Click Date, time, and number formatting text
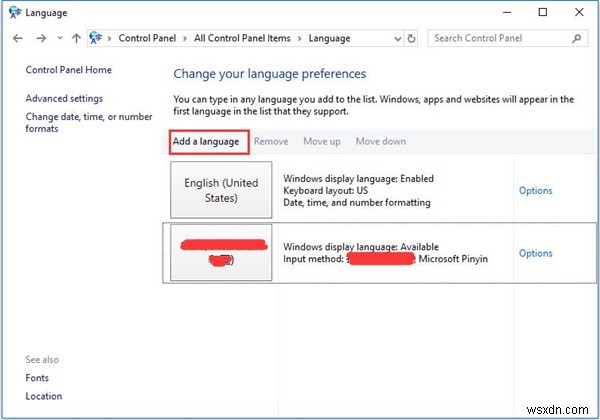Screen dimensions: 600x420 [x=357, y=202]
